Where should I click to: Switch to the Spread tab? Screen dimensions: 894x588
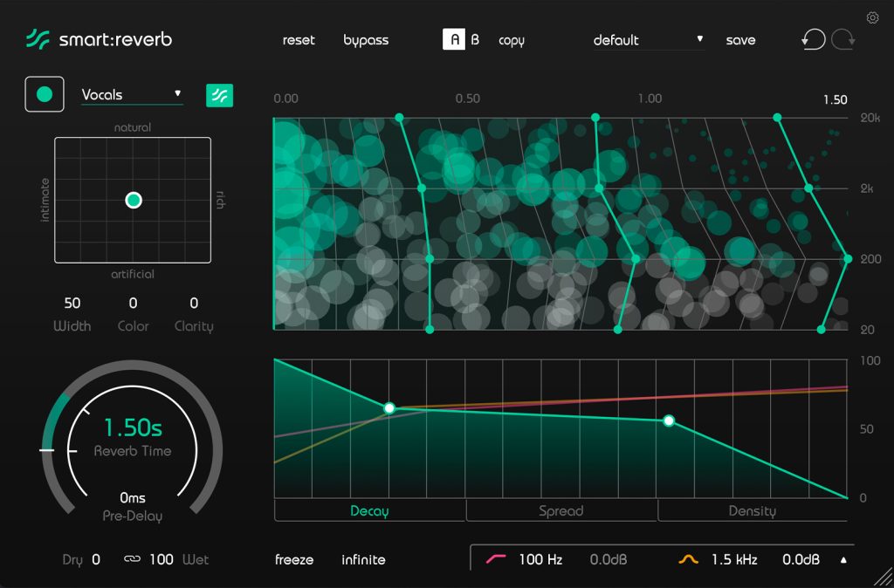click(560, 510)
